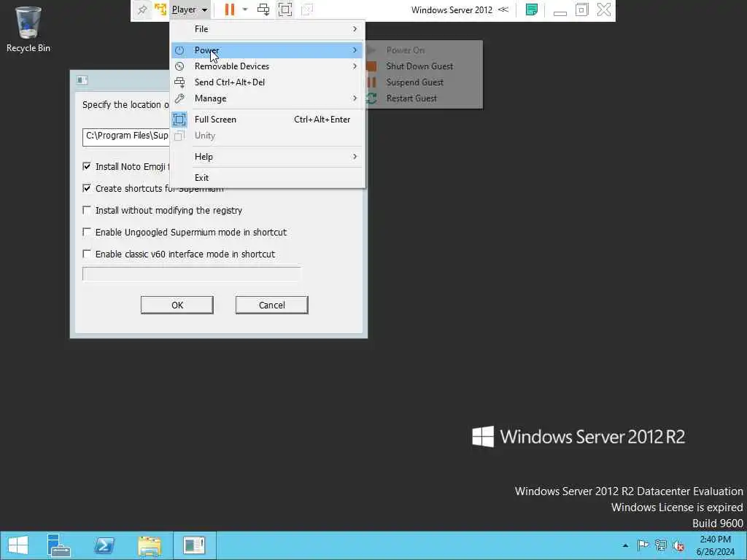Open the Player dropdown menu
Screen dimensions: 747x560
pos(190,9)
